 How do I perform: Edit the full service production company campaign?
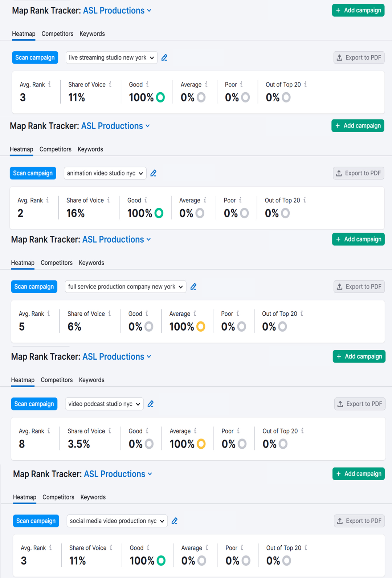click(x=193, y=287)
